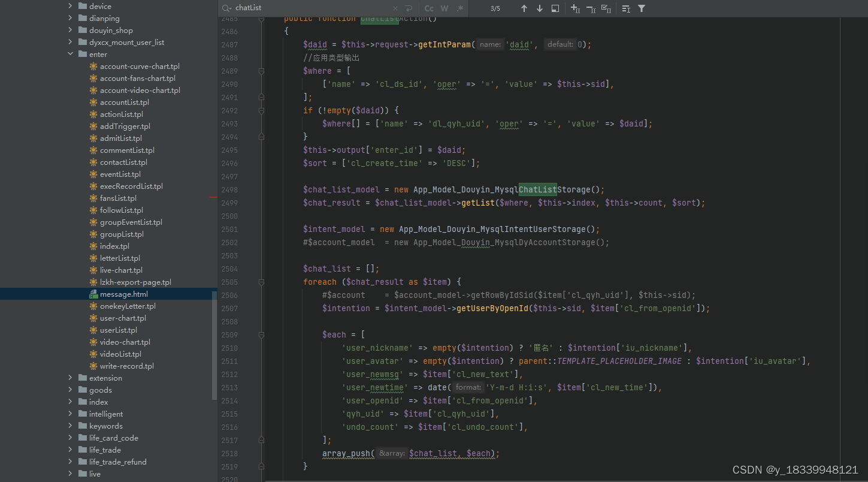Screen dimensions: 868x482
Task: Open account-curve-chart.tpl file
Action: 140,66
